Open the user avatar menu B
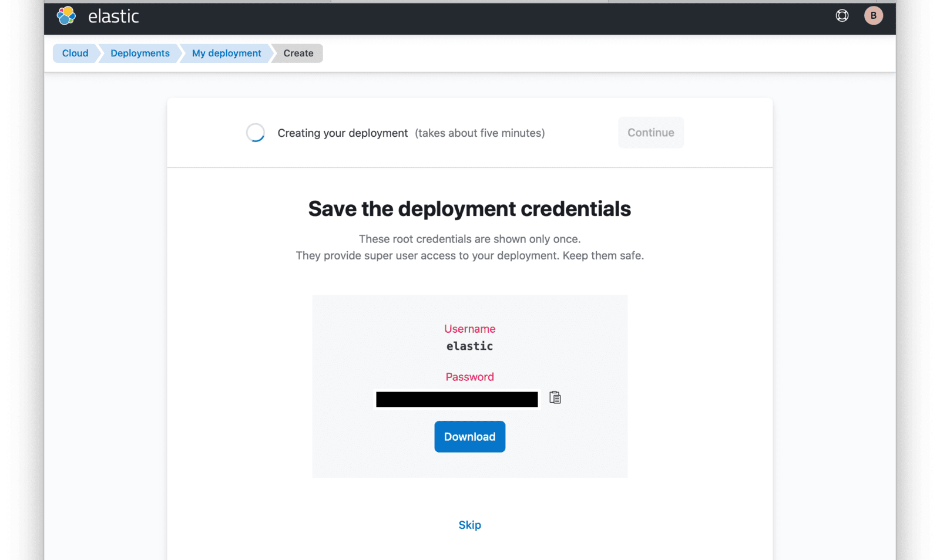The width and height of the screenshot is (940, 560). [873, 16]
